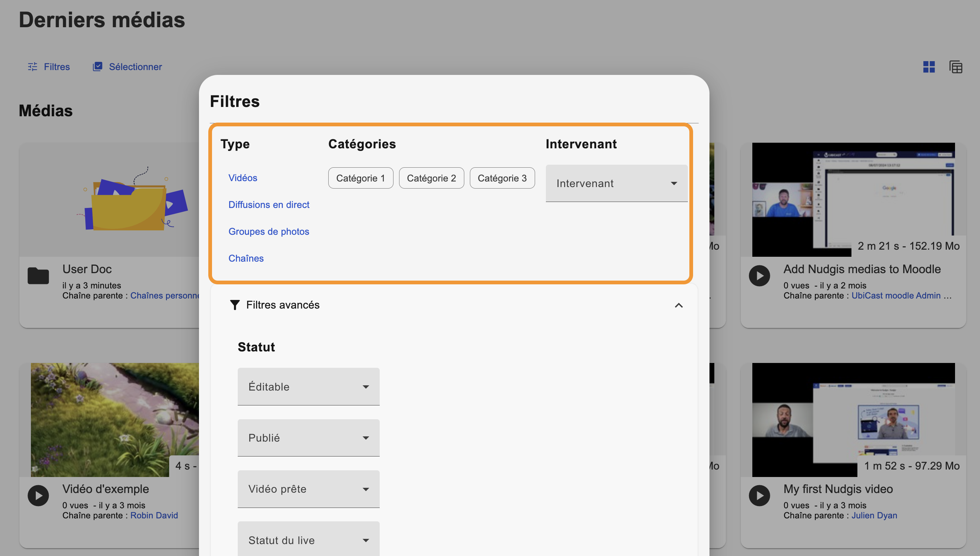Open Add Nudgis medias to Moodle thumbnail
Image resolution: width=980 pixels, height=556 pixels.
tap(853, 200)
